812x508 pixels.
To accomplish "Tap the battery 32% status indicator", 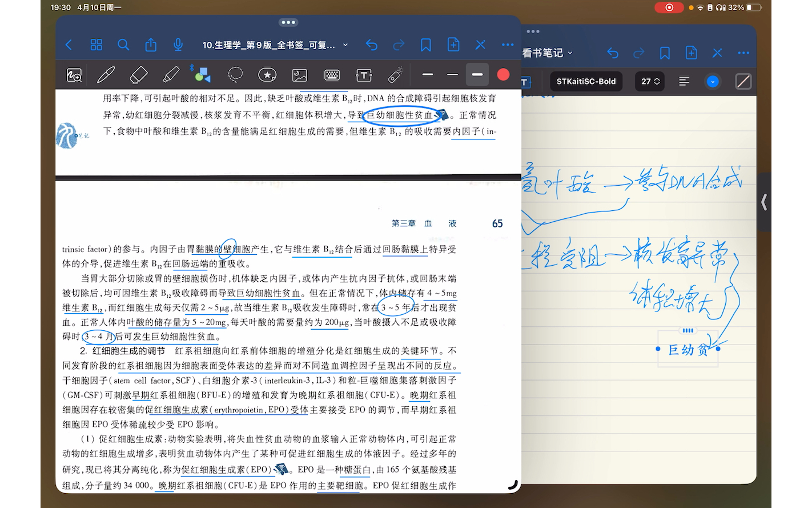I will point(745,7).
